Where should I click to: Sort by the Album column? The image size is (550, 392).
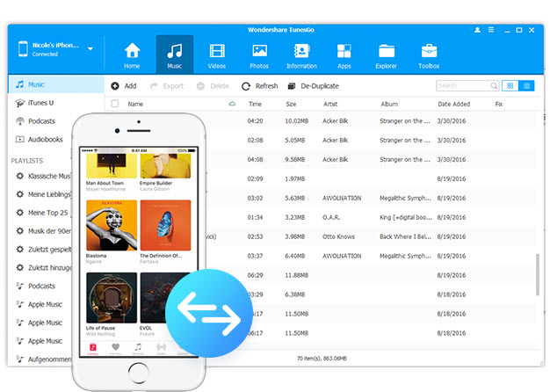click(x=389, y=104)
